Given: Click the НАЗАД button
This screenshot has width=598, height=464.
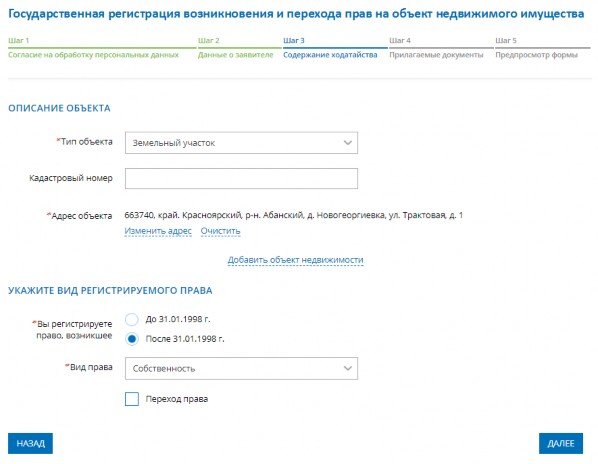Looking at the screenshot, I should (x=31, y=443).
